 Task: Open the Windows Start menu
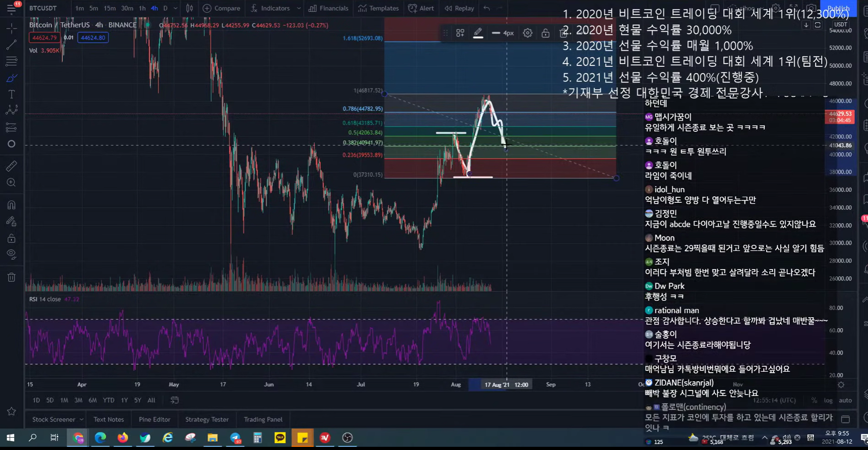[10, 438]
